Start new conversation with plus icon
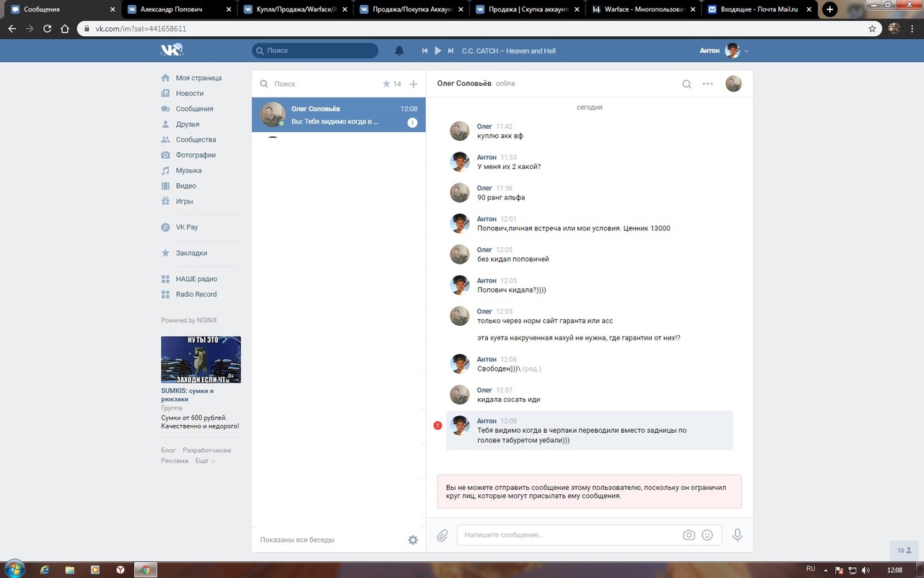 click(x=414, y=84)
